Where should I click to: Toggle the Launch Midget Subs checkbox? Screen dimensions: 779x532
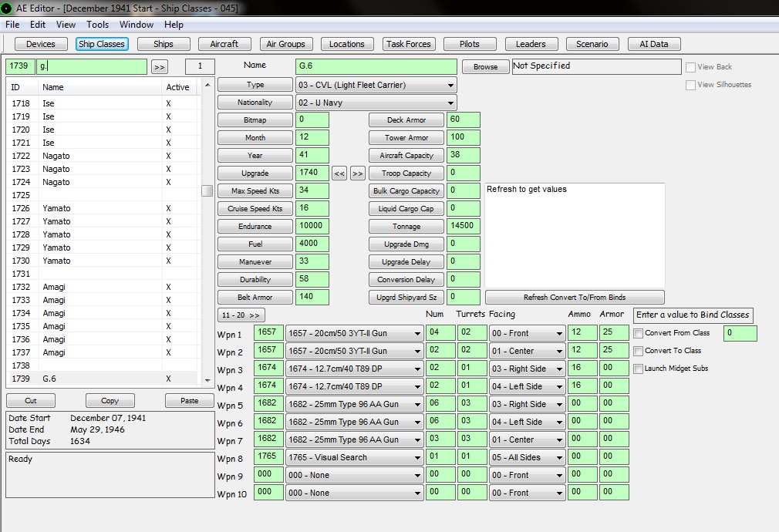(x=639, y=369)
